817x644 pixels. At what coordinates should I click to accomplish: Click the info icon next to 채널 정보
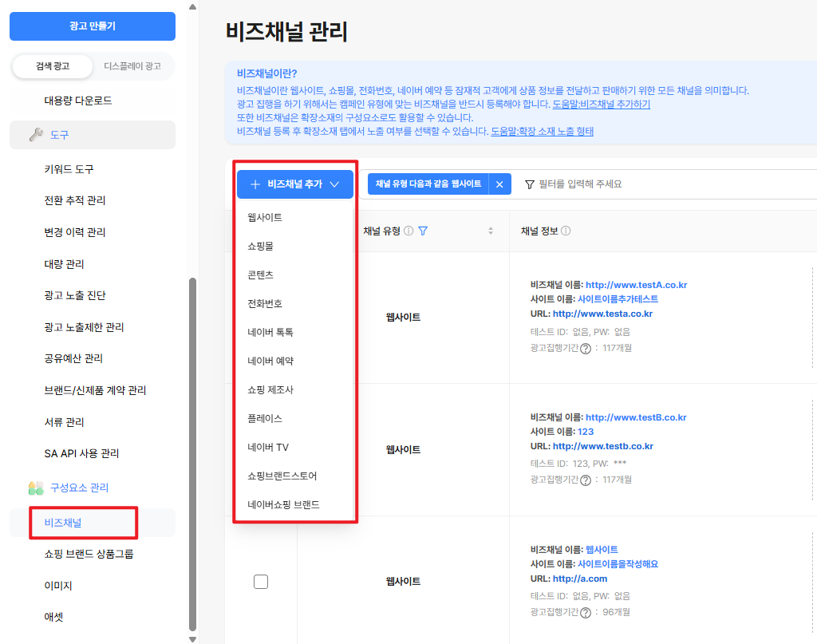coord(566,231)
